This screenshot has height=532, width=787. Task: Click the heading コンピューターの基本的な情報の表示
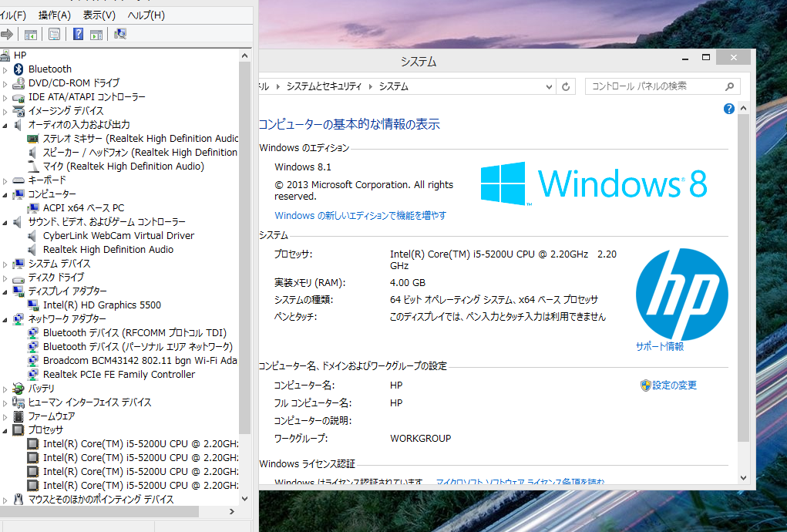(349, 124)
